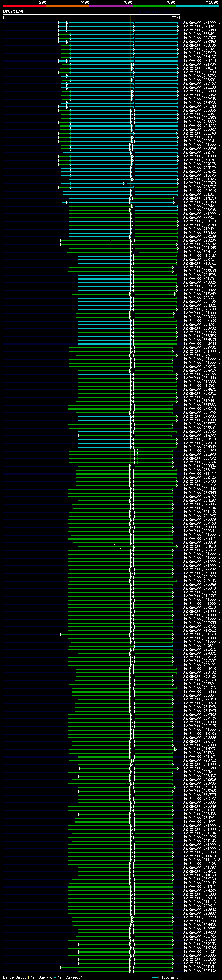The height and width of the screenshot is (980, 222).
Task: Select hit UniRef100_Q4P4N3
Action: pyautogui.click(x=199, y=581)
